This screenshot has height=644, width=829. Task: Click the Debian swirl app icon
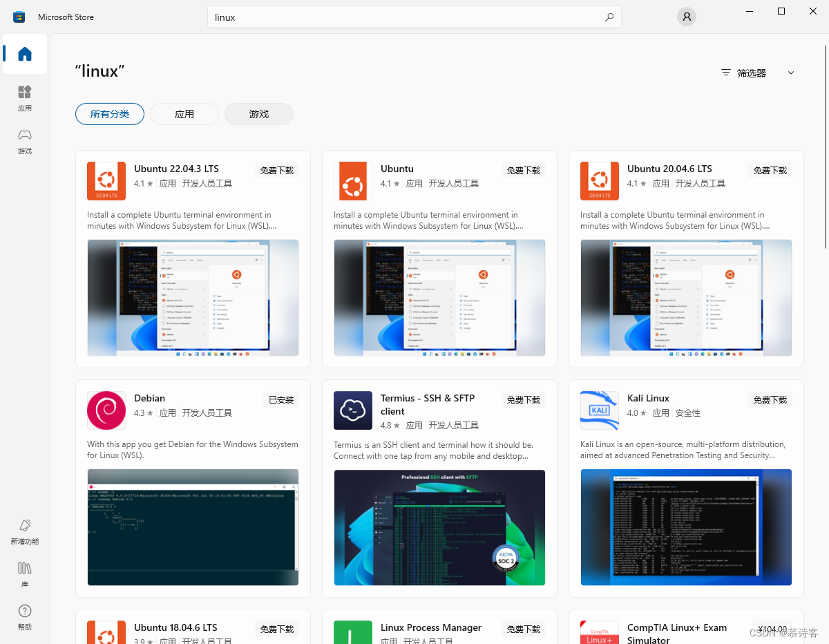(x=106, y=410)
